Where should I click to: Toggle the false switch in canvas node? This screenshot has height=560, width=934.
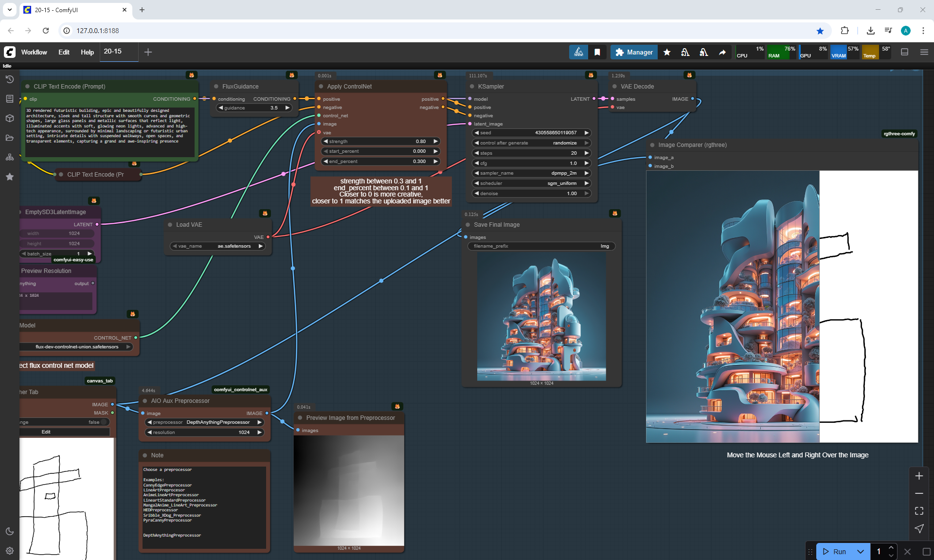(x=104, y=422)
